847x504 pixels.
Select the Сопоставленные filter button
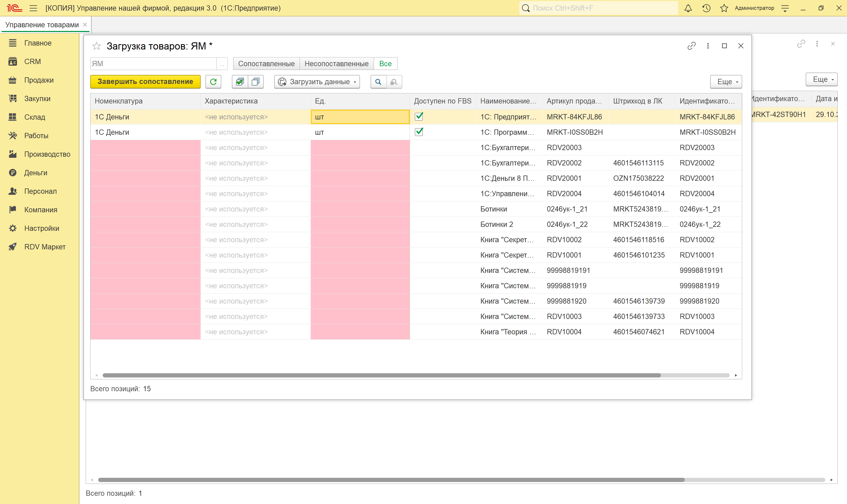(266, 64)
